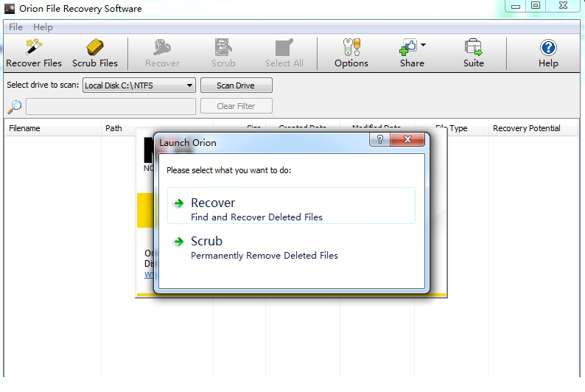Viewport: 585px width, 392px height.
Task: Sort by the Filename column header
Action: click(x=52, y=128)
